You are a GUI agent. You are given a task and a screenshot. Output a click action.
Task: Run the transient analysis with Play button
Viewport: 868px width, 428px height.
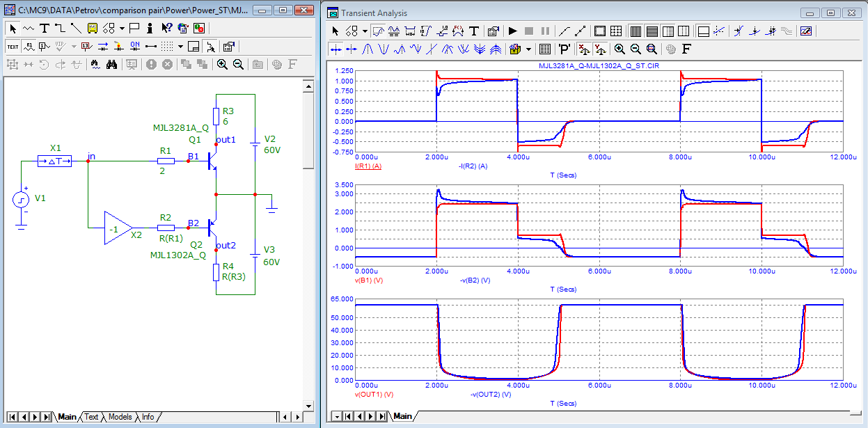click(512, 31)
